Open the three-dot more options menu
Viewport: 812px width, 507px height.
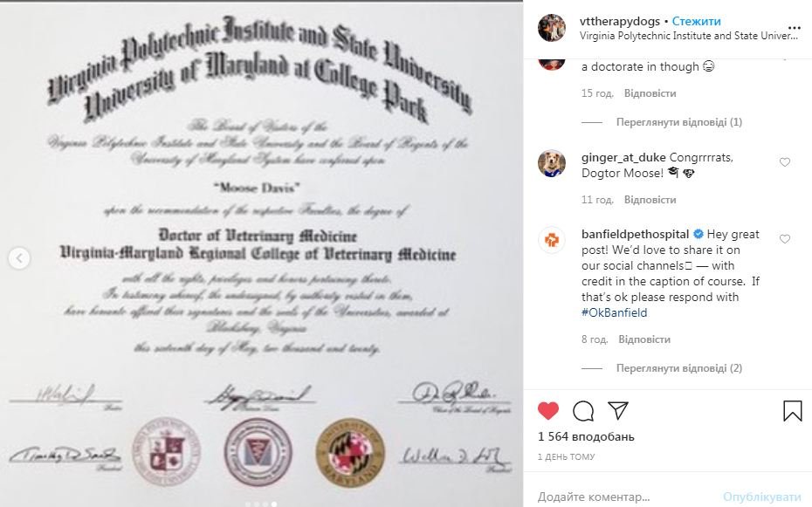tap(794, 28)
